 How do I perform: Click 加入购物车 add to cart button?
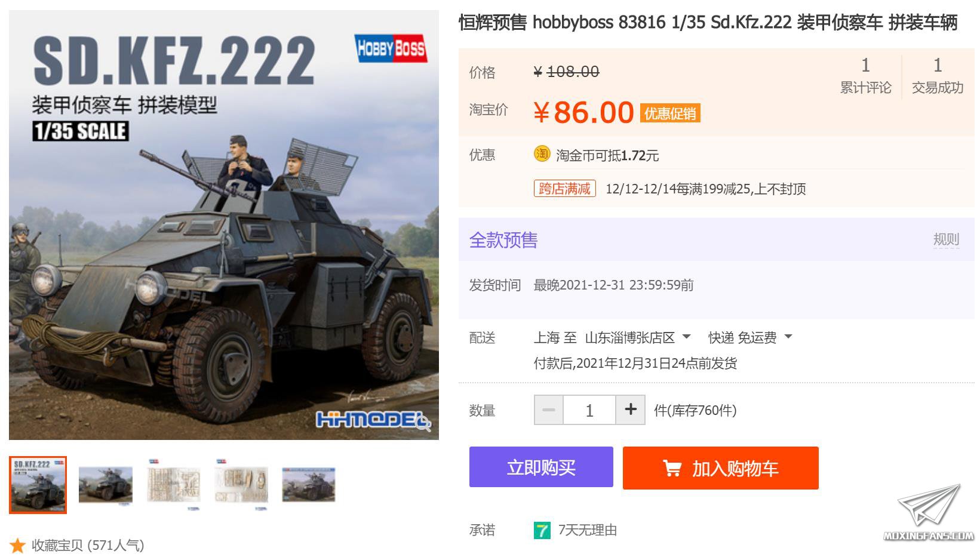click(x=721, y=468)
